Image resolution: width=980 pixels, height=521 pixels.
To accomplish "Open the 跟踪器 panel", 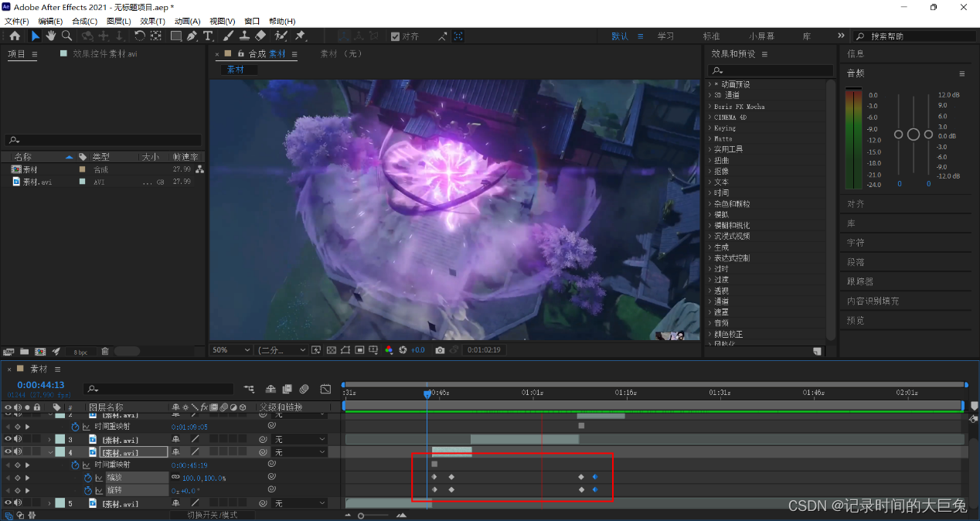I will pos(860,281).
